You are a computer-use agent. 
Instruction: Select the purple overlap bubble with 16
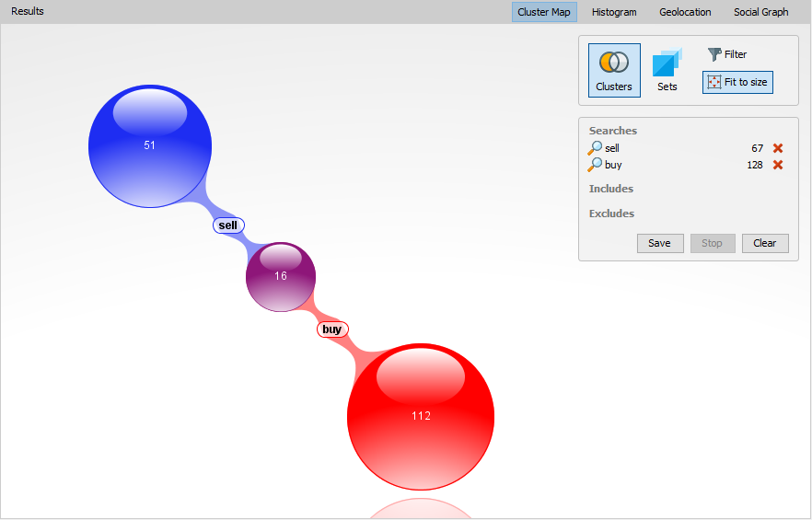[281, 277]
